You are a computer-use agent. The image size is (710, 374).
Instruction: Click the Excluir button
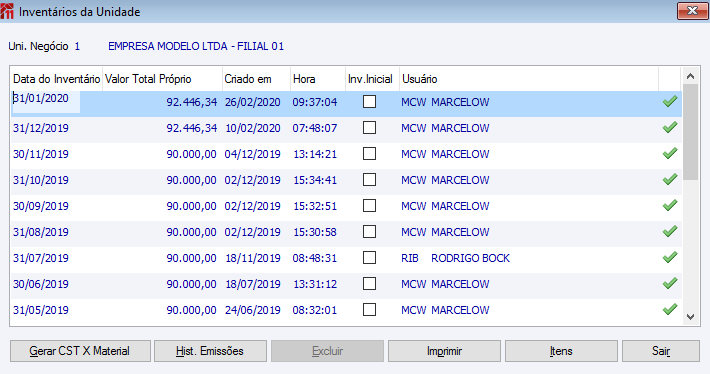pyautogui.click(x=327, y=351)
